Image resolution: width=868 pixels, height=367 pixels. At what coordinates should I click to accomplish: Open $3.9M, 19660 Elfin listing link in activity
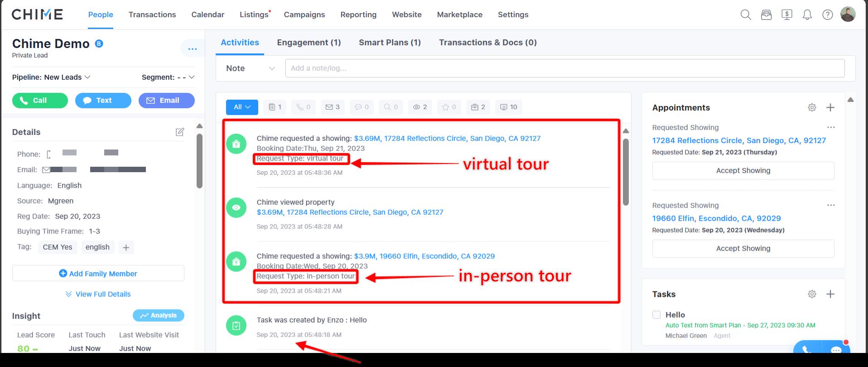pos(424,256)
